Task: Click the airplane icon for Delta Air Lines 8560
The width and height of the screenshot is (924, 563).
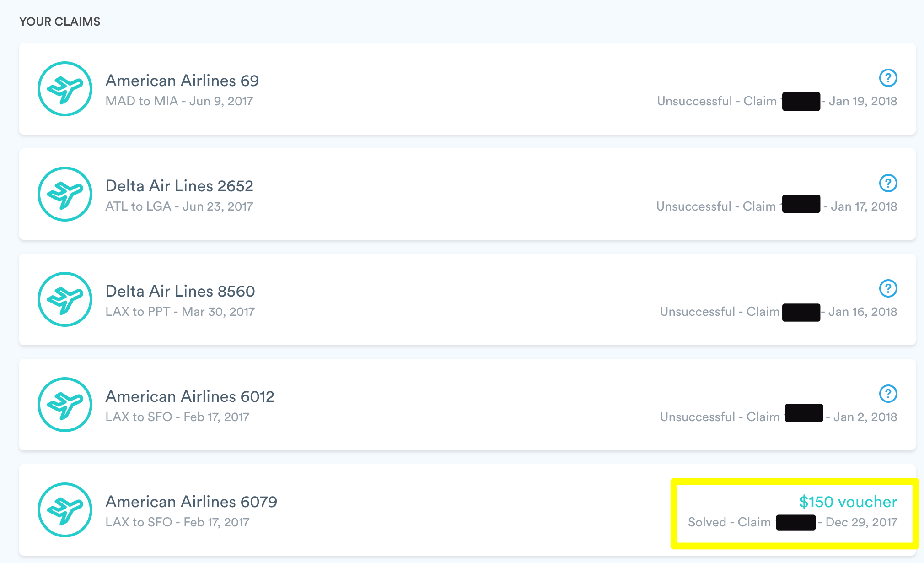Action: [x=65, y=299]
